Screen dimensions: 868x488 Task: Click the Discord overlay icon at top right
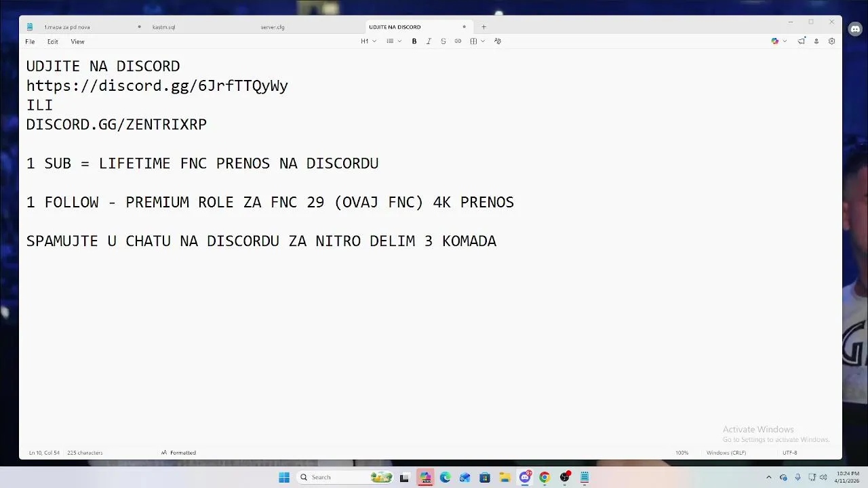coord(855,29)
